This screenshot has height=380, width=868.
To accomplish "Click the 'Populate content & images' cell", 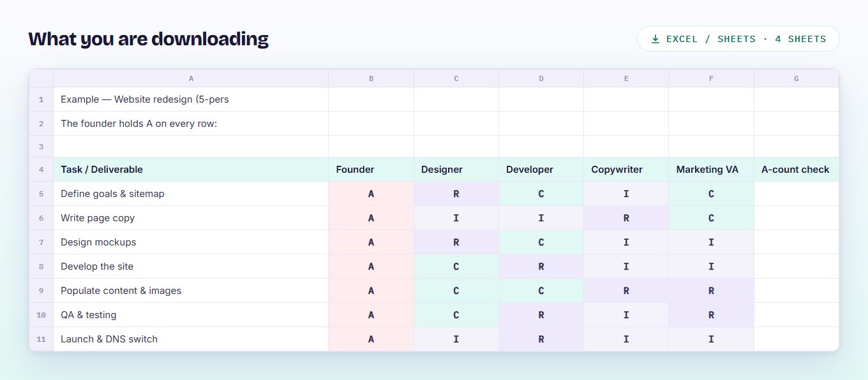I will coord(191,291).
